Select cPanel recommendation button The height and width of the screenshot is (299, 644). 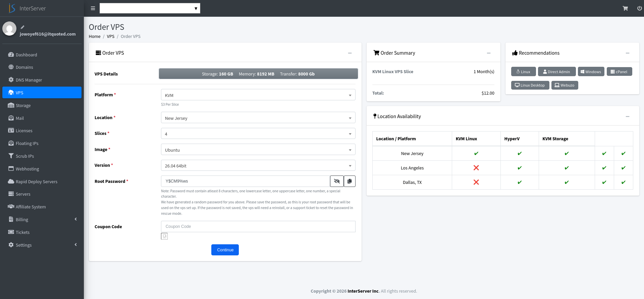[x=619, y=71]
